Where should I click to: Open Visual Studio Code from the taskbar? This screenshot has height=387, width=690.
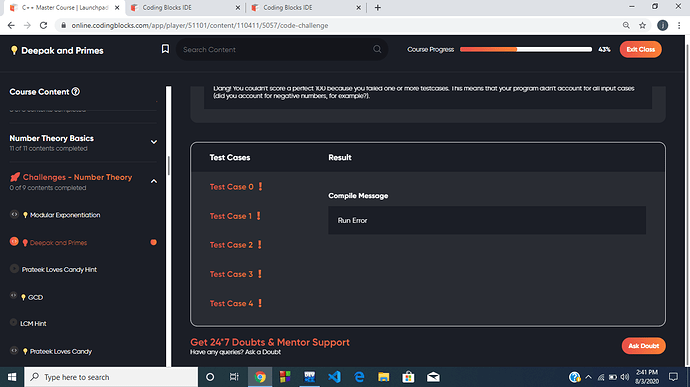pyautogui.click(x=334, y=377)
